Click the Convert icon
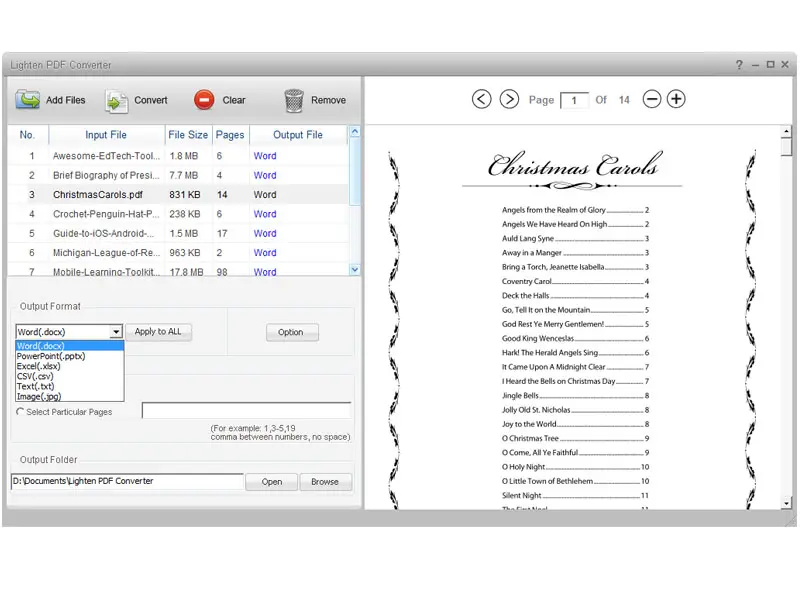 (x=116, y=101)
